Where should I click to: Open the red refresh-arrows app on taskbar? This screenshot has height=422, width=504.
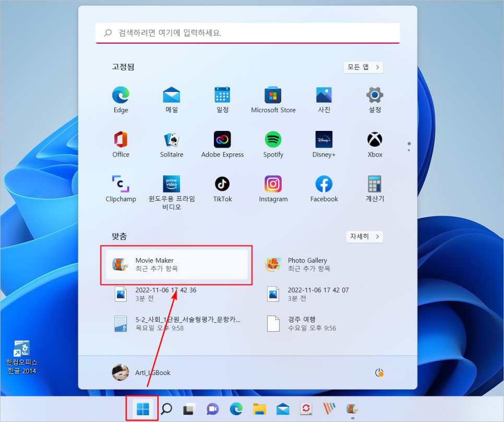pyautogui.click(x=306, y=409)
